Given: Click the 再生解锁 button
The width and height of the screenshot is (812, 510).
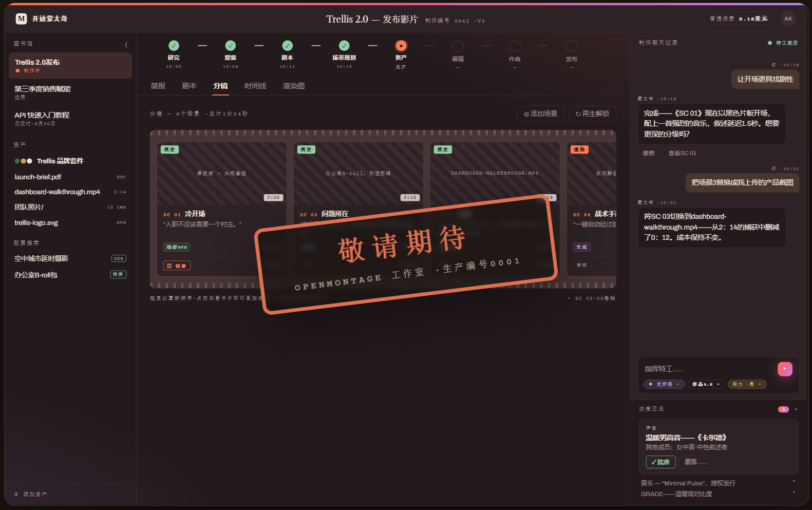Looking at the screenshot, I should [x=592, y=114].
